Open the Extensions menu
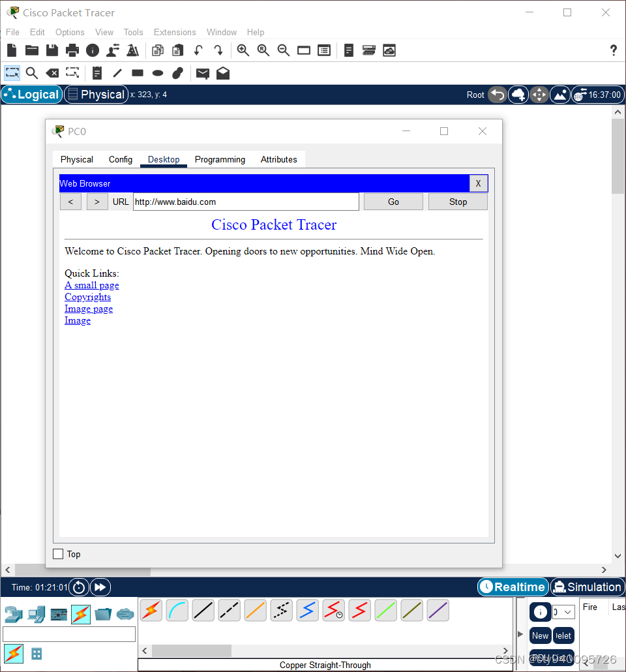 (175, 32)
